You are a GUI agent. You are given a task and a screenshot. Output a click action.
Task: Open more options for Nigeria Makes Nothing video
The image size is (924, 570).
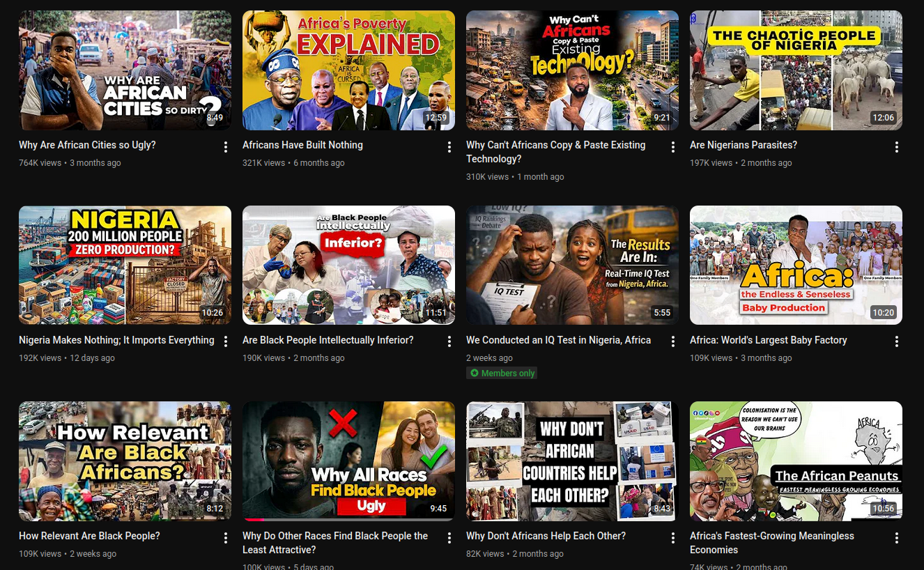226,341
